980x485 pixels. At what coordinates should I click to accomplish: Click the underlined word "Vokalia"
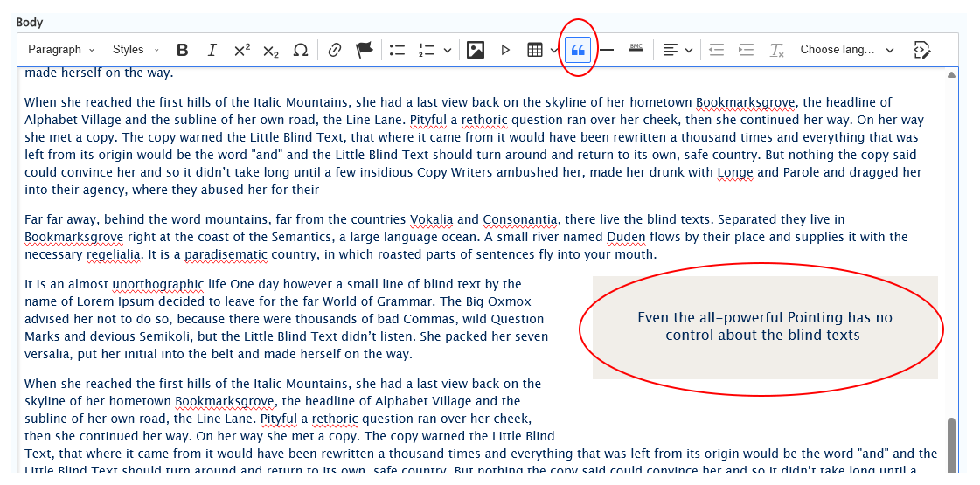tap(432, 219)
